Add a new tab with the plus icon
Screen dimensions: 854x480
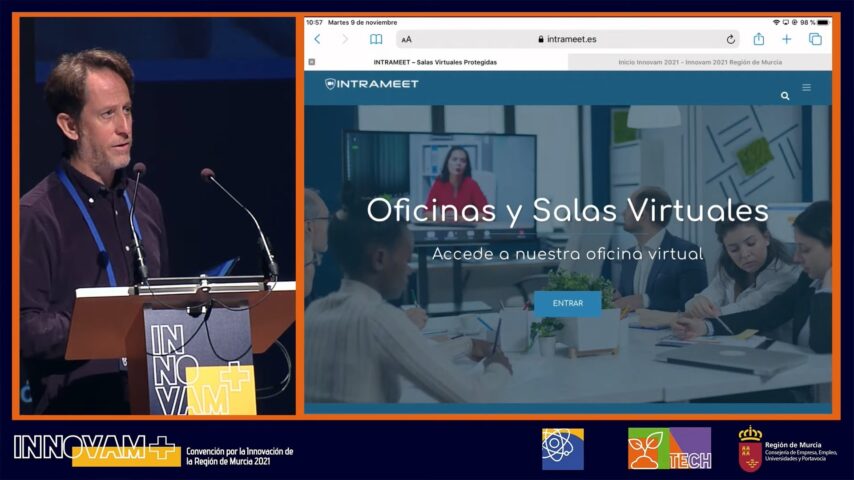pos(786,39)
